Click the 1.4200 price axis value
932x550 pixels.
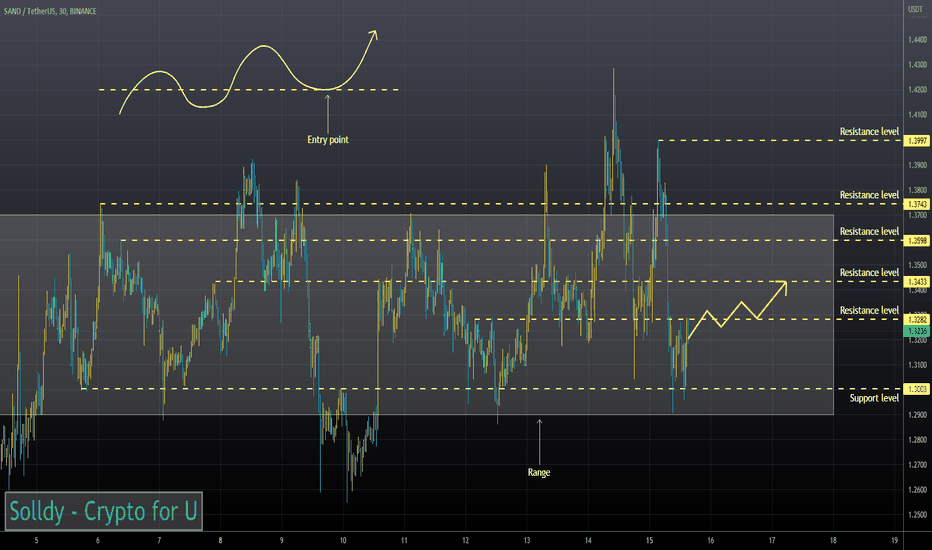(918, 90)
